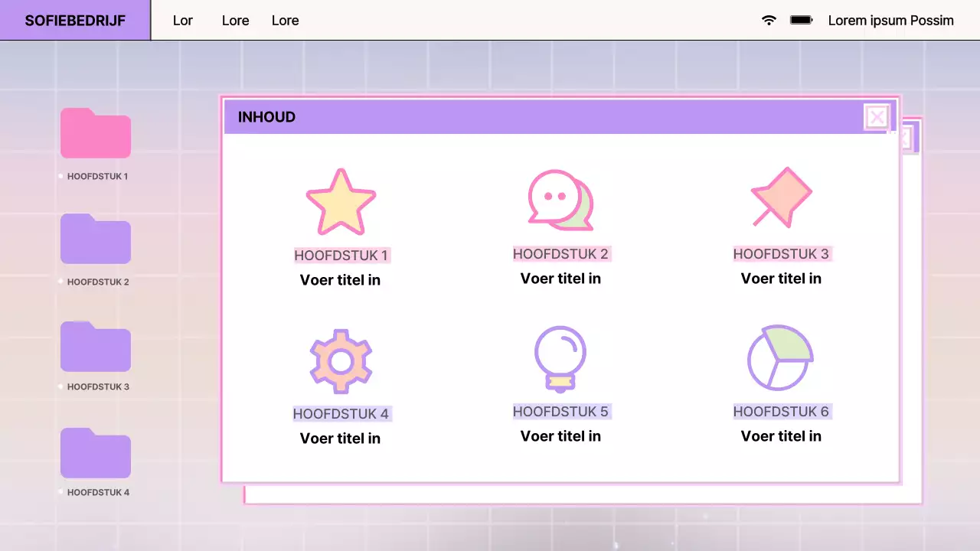This screenshot has height=551, width=980.
Task: Open the pie chart icon above Hoofdstuk 6
Action: click(x=780, y=357)
